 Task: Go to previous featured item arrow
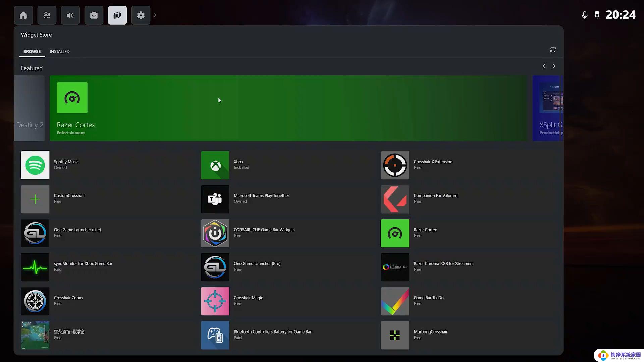(x=544, y=66)
